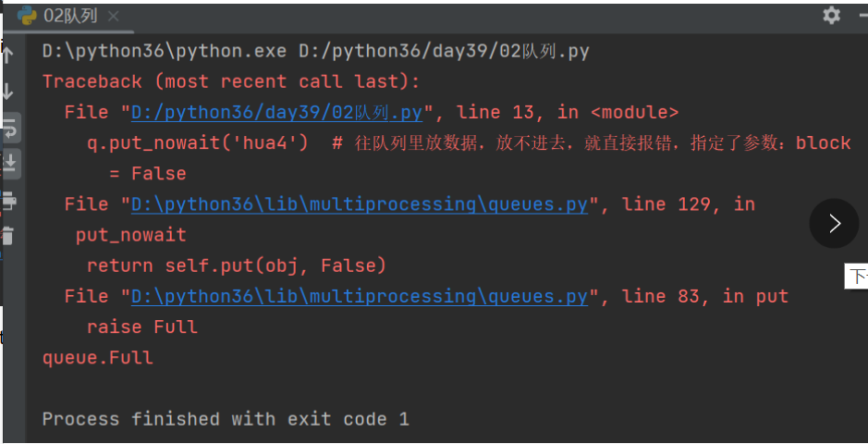
Task: Open queues.py link at line 83
Action: coord(359,296)
